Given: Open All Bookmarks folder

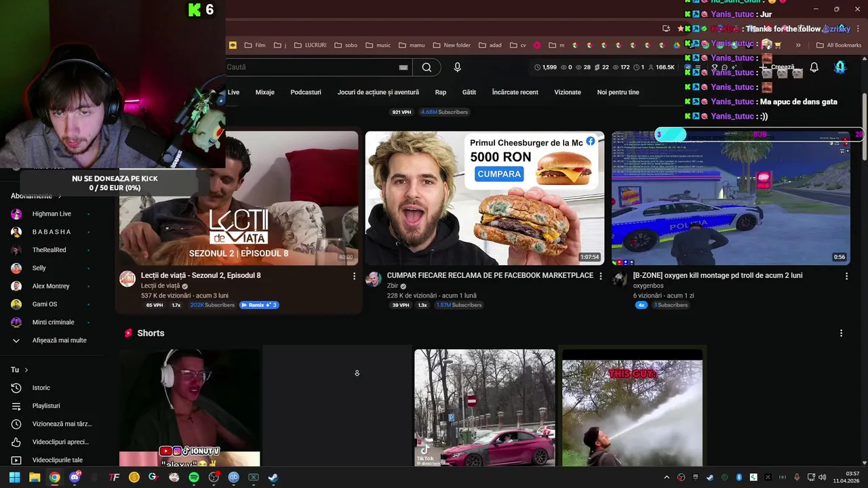Looking at the screenshot, I should coord(838,45).
